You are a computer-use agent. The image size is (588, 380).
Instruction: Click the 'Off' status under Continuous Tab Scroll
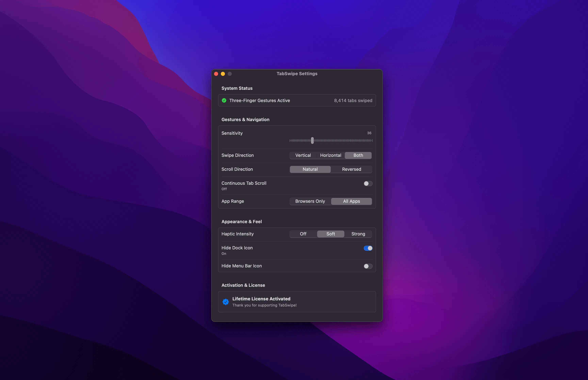click(x=224, y=189)
